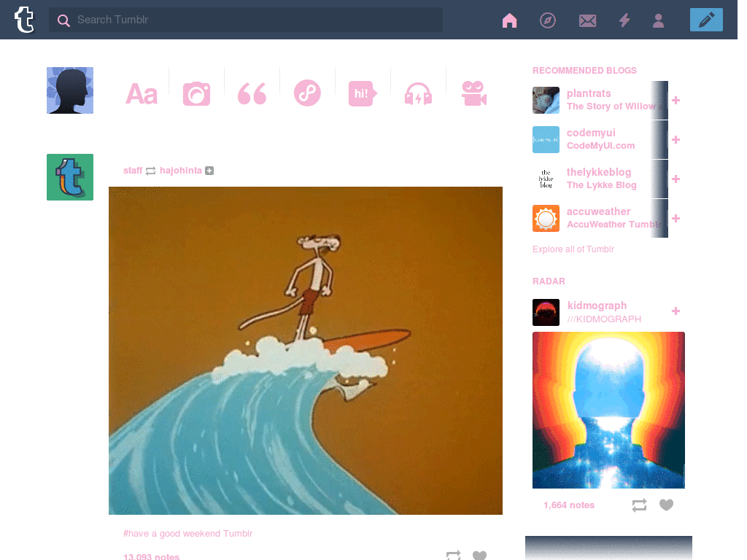
Task: Click the staff blog avatar
Action: 70,177
